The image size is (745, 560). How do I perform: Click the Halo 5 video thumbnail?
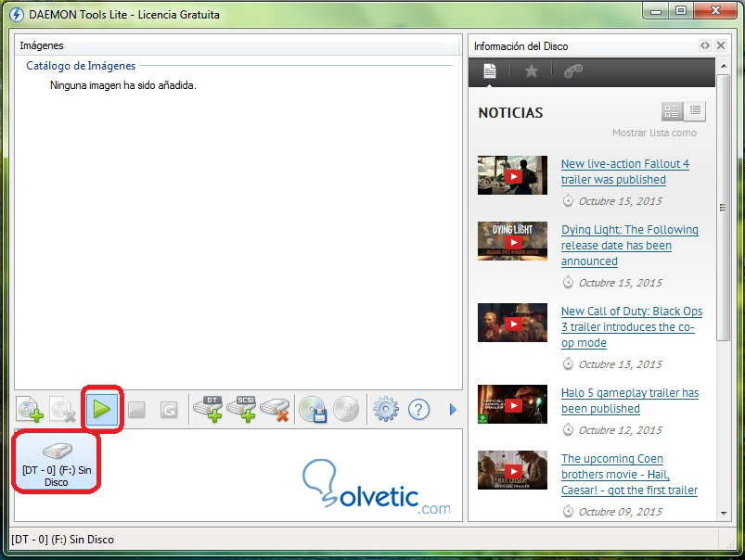pos(512,404)
